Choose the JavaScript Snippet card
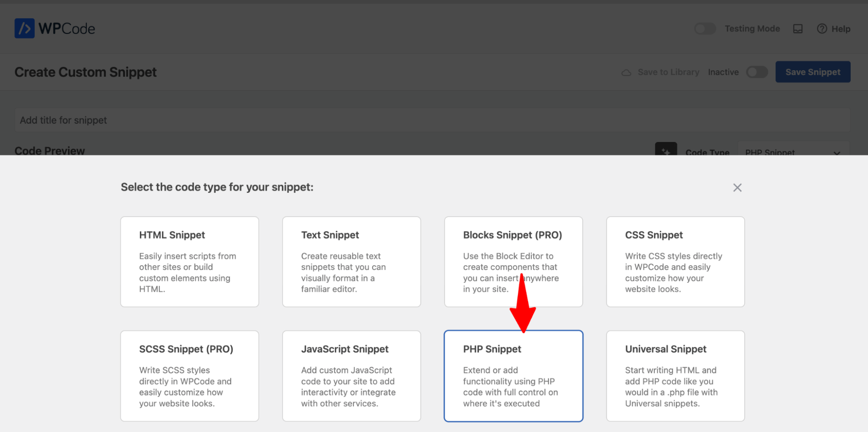 351,376
